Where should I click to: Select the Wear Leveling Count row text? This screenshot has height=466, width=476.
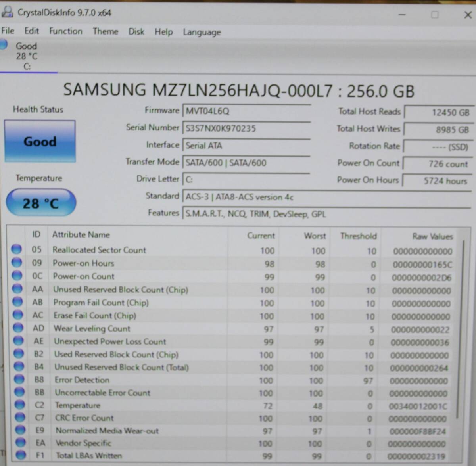pyautogui.click(x=92, y=328)
